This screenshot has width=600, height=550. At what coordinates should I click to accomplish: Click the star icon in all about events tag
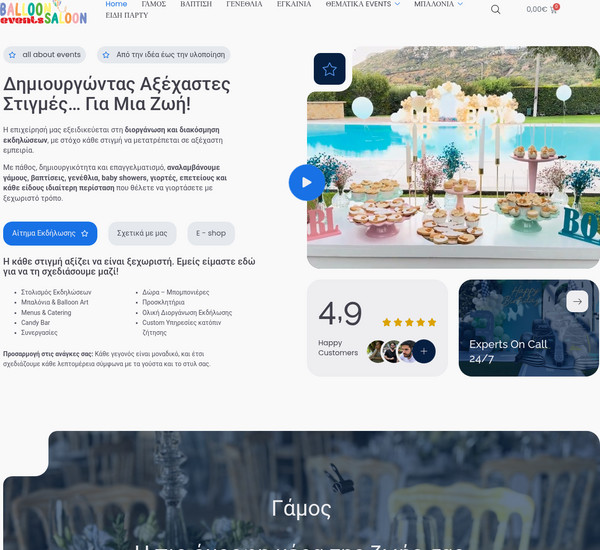click(12, 55)
